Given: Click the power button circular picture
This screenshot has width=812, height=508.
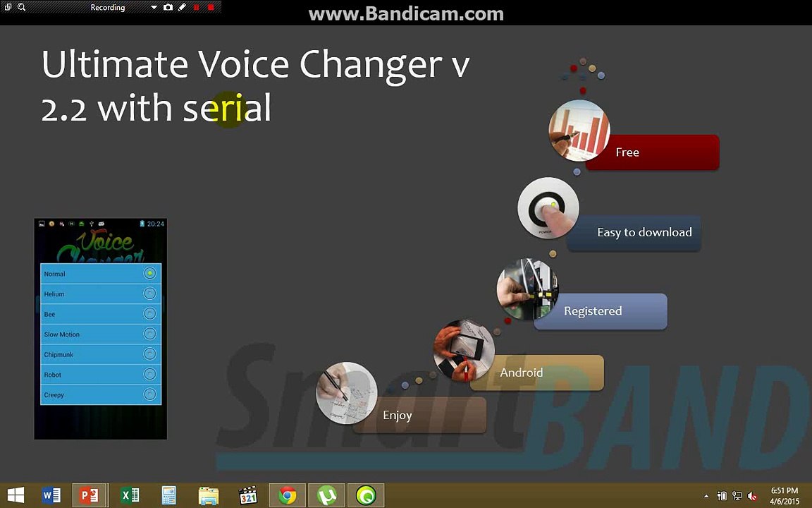Looking at the screenshot, I should [x=548, y=208].
